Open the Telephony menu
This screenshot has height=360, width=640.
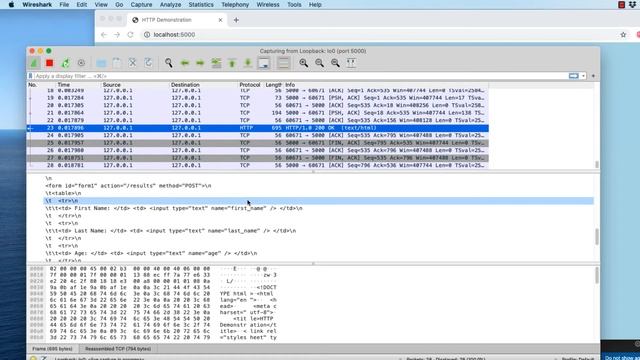235,4
